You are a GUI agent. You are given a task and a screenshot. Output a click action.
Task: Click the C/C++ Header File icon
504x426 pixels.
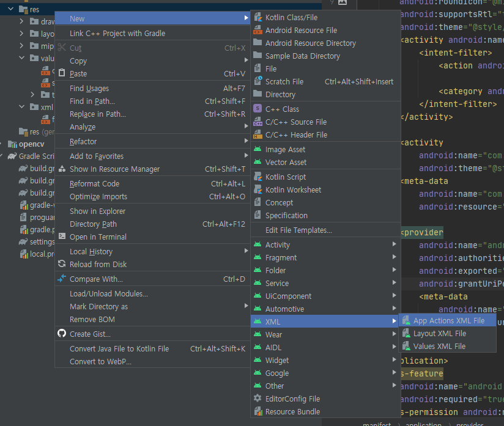(258, 134)
